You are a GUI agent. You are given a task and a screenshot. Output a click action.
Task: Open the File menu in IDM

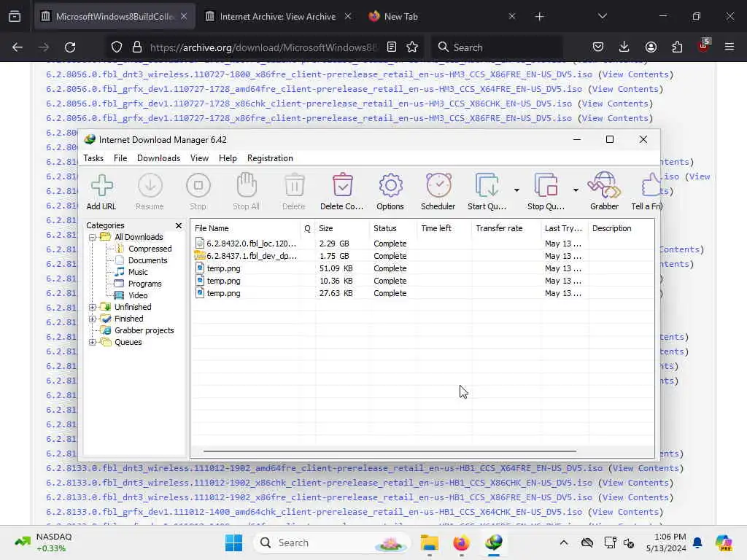120,158
